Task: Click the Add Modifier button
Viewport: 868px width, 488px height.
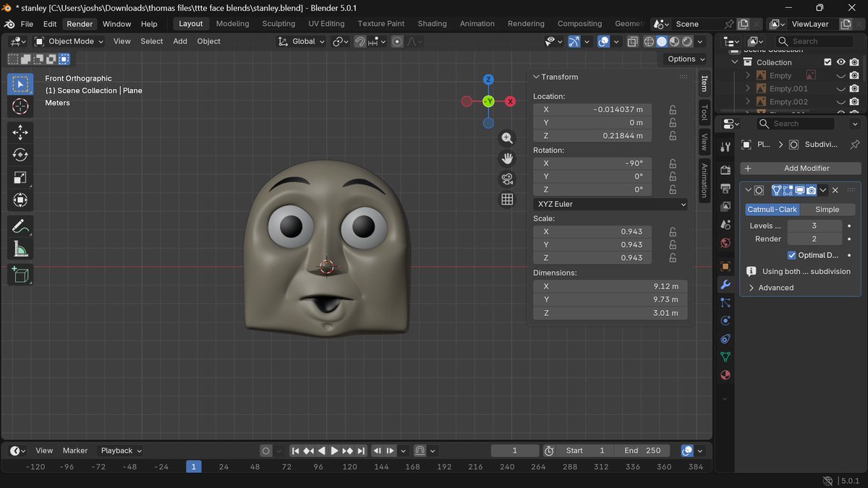Action: pyautogui.click(x=799, y=168)
